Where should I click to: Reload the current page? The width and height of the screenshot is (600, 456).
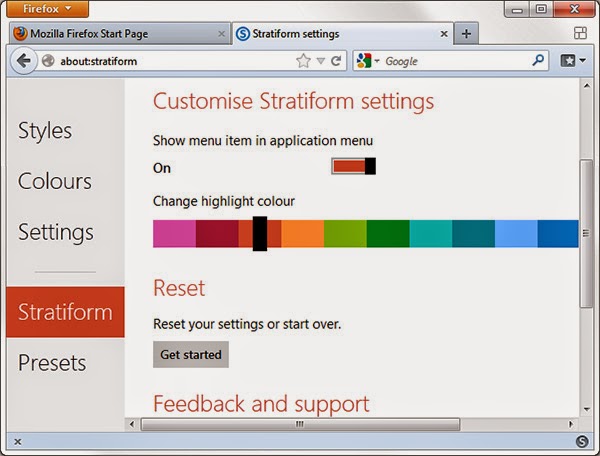[x=336, y=60]
